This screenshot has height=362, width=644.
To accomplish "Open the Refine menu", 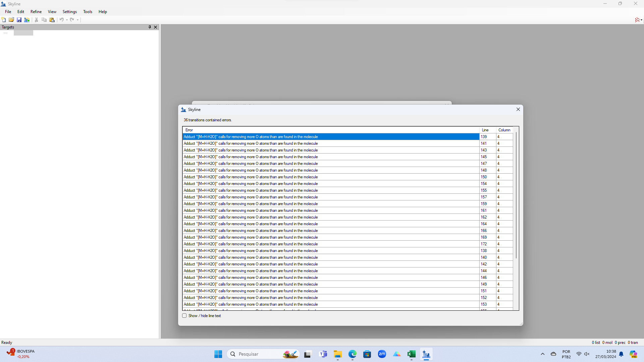I will [36, 12].
